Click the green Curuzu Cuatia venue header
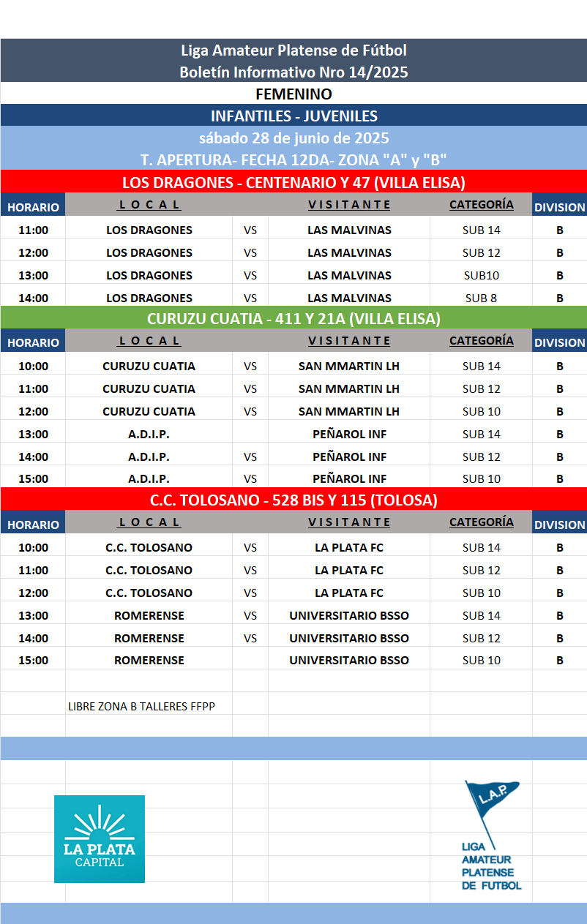Screen dimensions: 587x924 293,319
